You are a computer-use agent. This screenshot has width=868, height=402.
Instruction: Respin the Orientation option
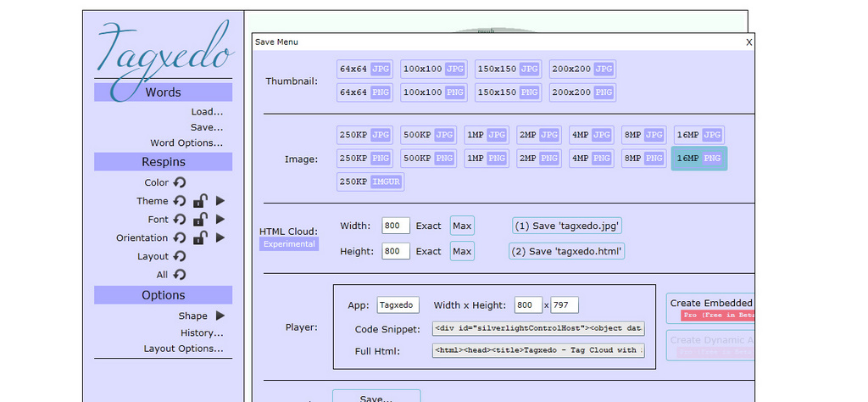pyautogui.click(x=179, y=237)
